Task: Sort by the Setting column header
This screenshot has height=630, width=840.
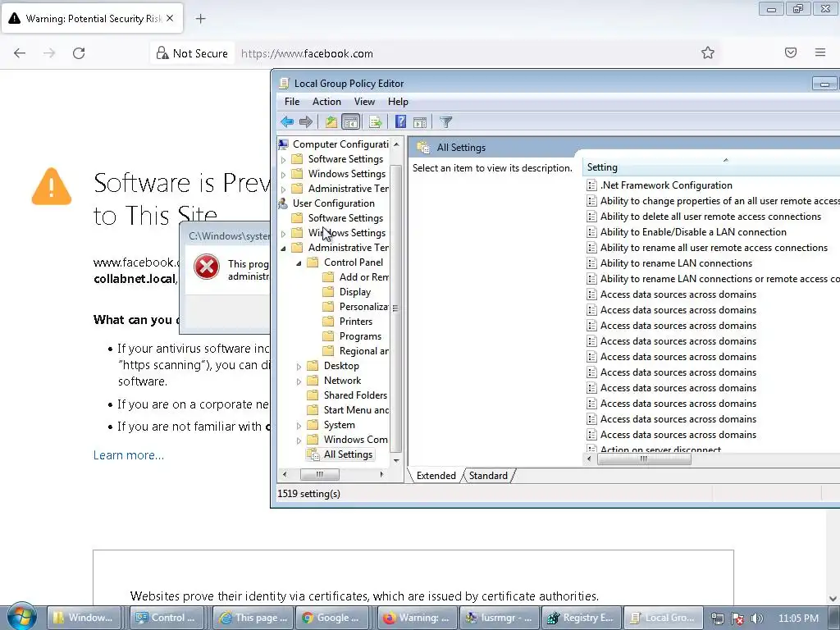Action: click(711, 167)
